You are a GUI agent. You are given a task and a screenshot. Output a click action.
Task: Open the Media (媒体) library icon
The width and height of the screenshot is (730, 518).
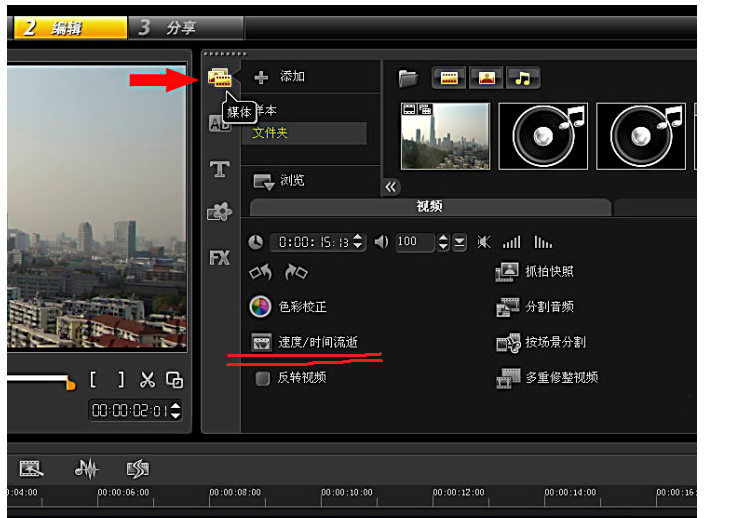point(219,77)
